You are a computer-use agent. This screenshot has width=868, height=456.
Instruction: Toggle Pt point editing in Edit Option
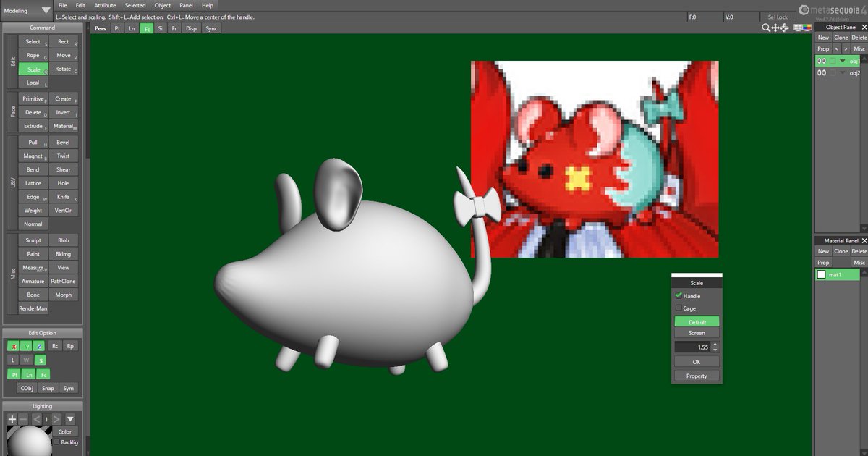click(x=14, y=374)
